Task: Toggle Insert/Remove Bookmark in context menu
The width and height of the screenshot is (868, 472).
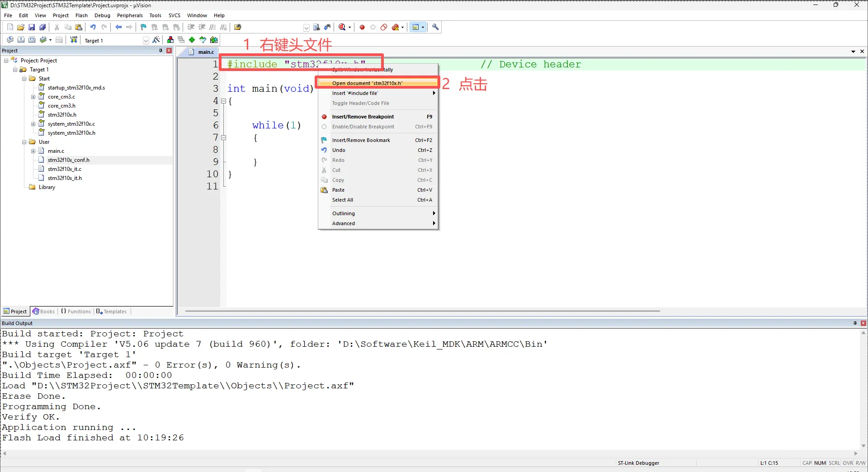Action: (x=361, y=140)
